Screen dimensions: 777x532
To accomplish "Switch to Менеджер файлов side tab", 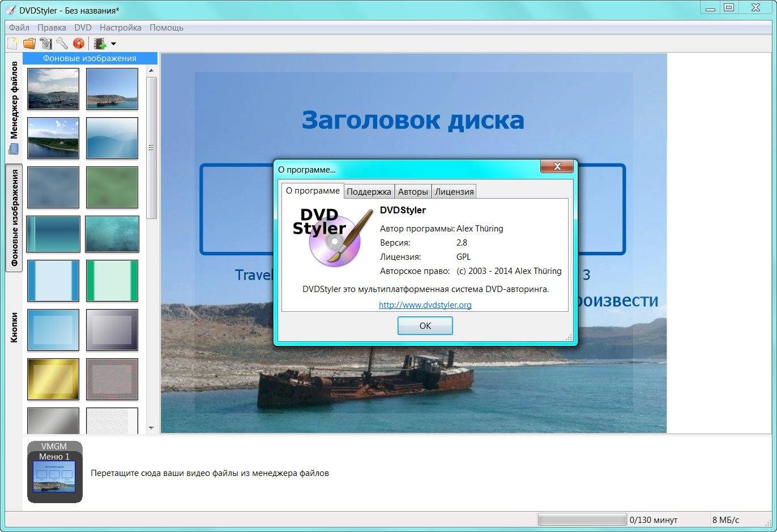I will (x=14, y=108).
